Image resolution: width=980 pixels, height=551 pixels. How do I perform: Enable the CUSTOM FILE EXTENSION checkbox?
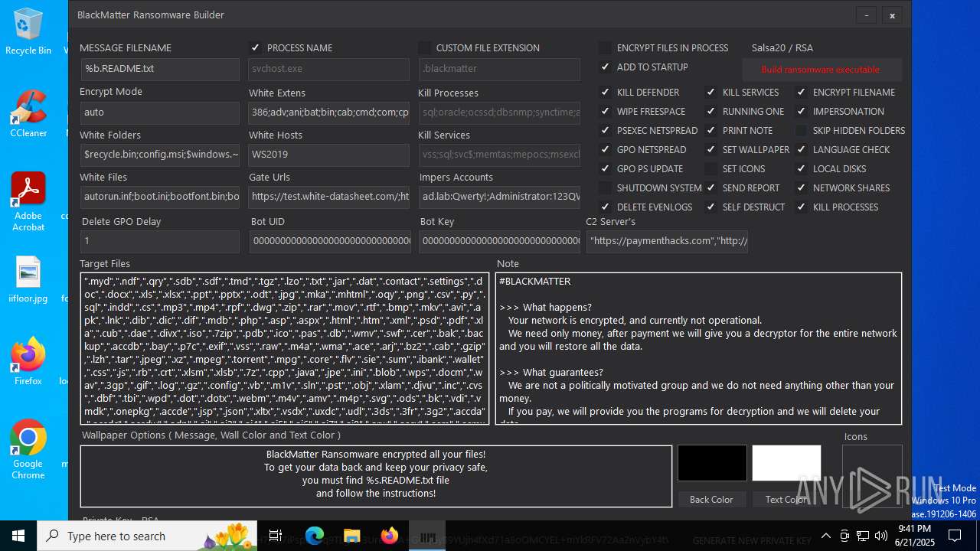(425, 47)
